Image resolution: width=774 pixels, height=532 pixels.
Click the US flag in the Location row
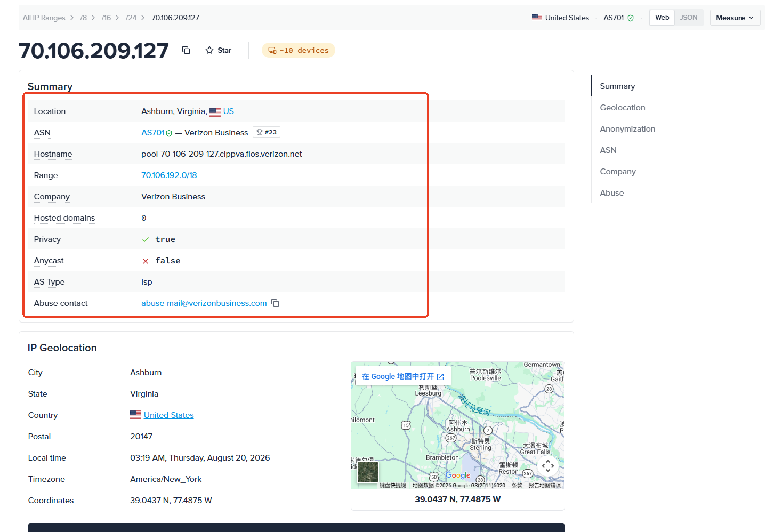point(215,112)
